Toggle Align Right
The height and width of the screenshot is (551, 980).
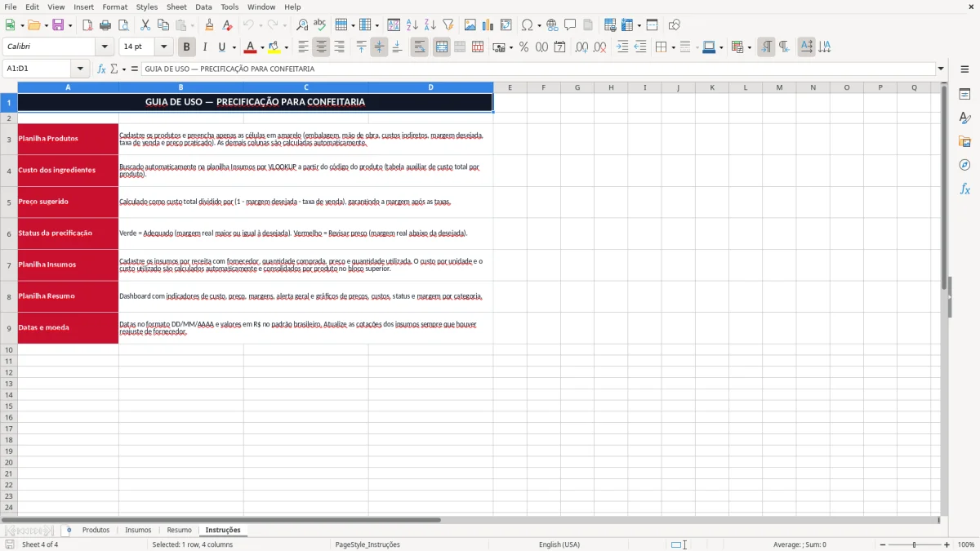pyautogui.click(x=340, y=47)
